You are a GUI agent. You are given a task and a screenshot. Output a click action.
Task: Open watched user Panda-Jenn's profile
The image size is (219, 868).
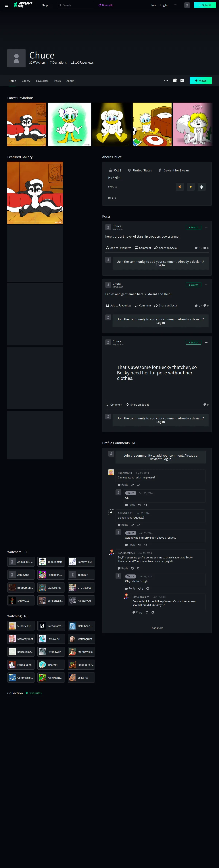[21, 665]
